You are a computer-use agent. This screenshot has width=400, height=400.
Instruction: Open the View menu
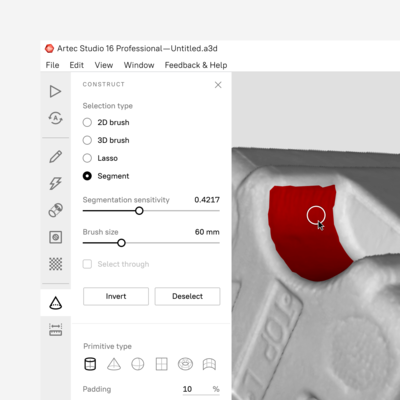tap(104, 65)
